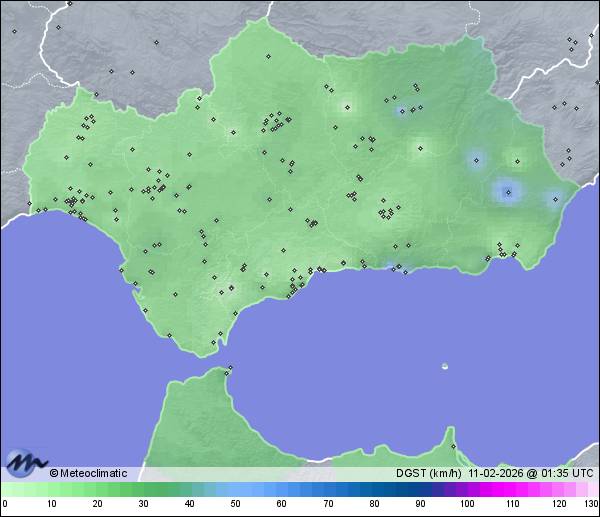Click the 130 value at legend end

point(591,504)
